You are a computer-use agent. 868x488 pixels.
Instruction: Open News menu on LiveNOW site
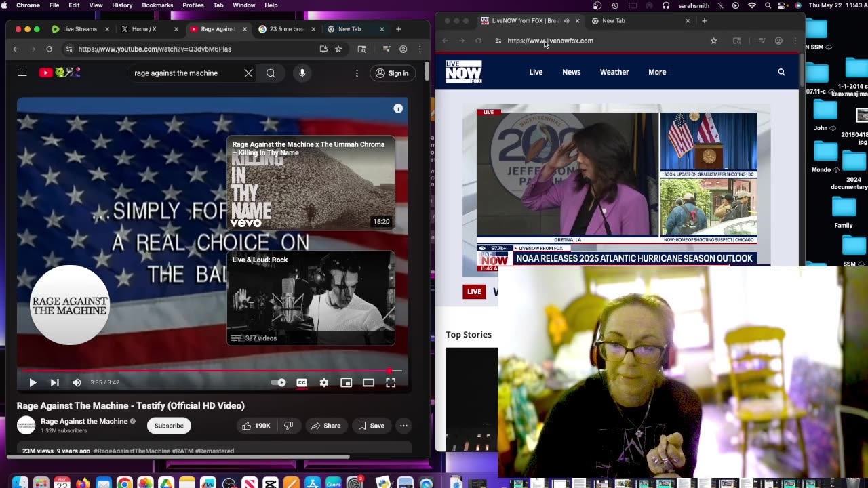[571, 72]
